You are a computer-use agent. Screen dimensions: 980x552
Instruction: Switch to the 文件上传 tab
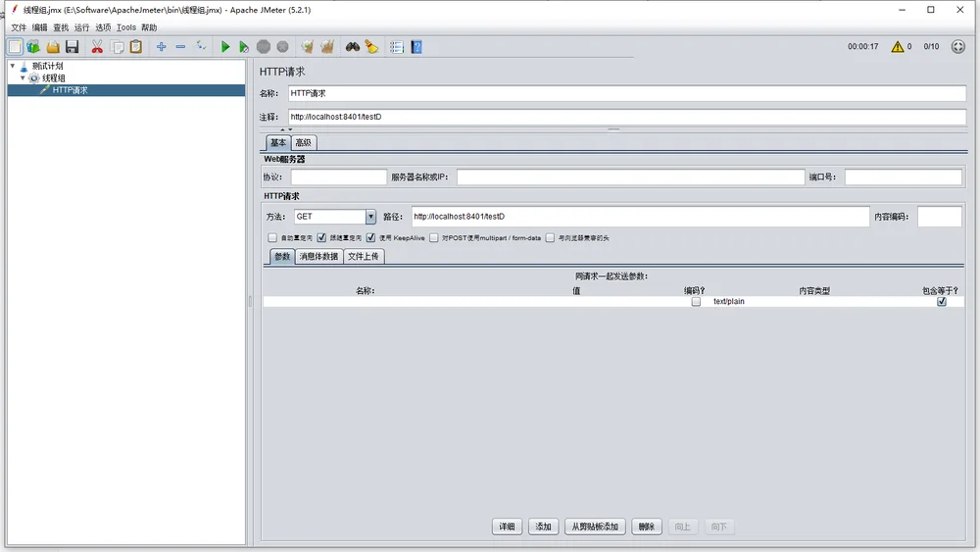coord(364,256)
